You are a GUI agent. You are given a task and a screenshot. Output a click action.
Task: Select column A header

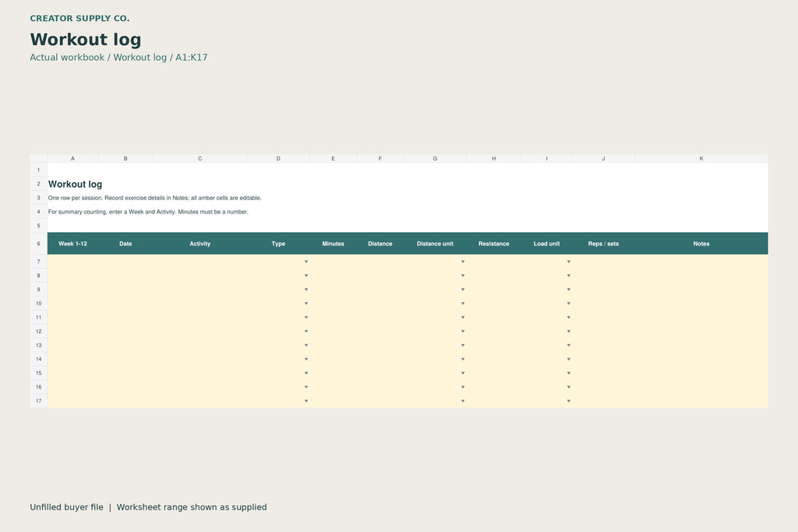[72, 159]
